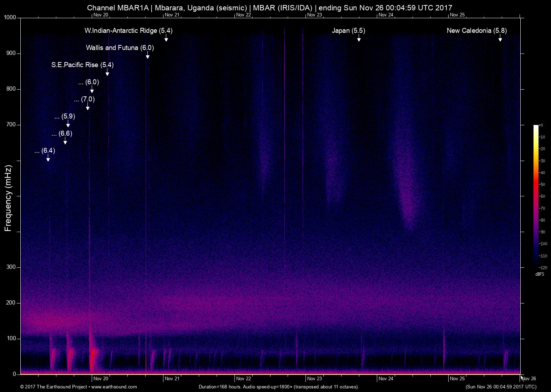Click the Wallis and Futuna (6.0) label
This screenshot has width=551, height=392.
point(120,47)
